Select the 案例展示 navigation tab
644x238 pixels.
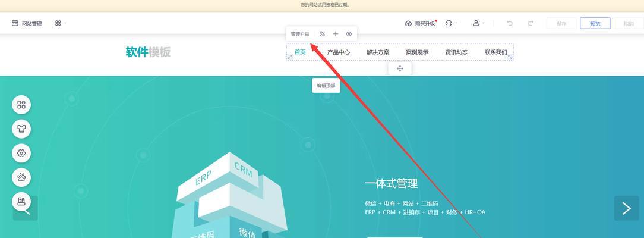pyautogui.click(x=417, y=52)
